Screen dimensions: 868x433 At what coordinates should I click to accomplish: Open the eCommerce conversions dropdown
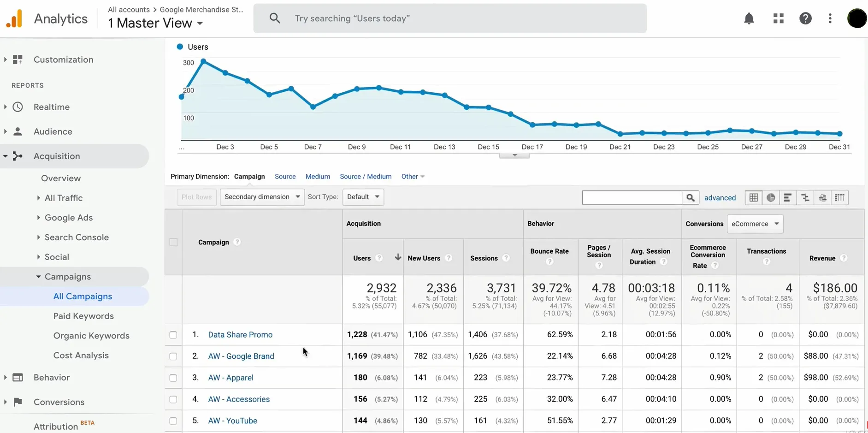(x=755, y=224)
